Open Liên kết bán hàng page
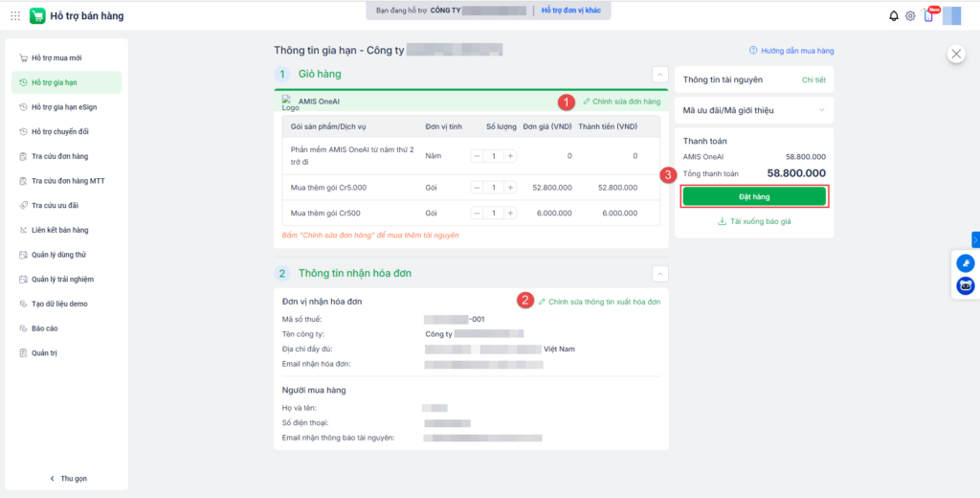The height and width of the screenshot is (498, 980). tap(66, 230)
